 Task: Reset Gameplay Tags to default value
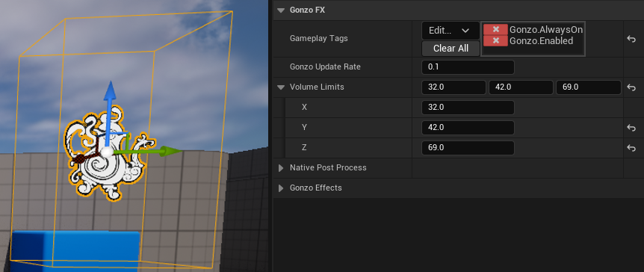pos(631,39)
